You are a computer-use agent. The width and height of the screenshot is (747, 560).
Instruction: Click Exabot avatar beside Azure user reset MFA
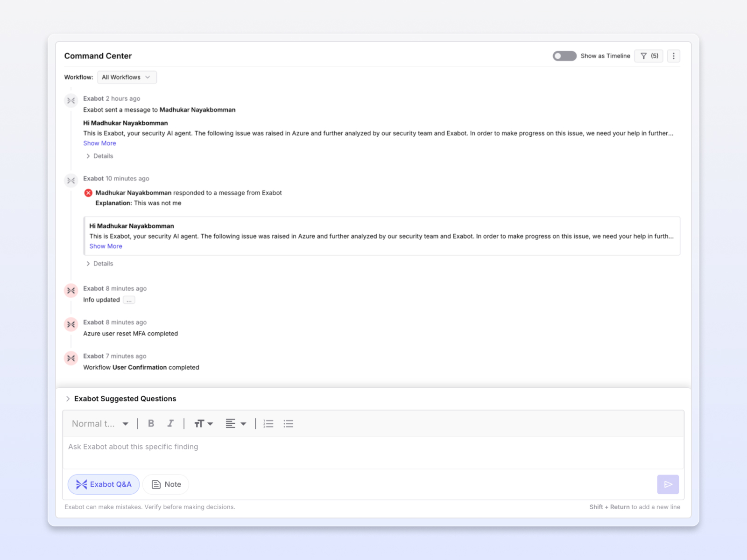(x=71, y=324)
